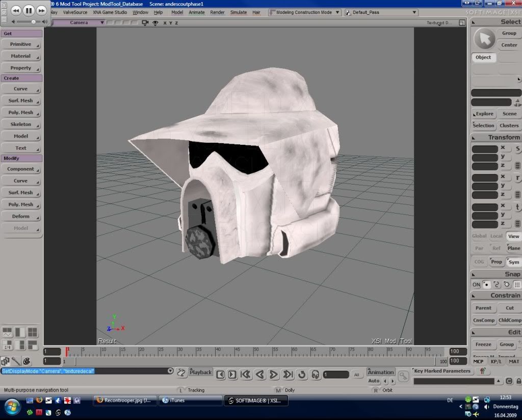Open Modeling Construction Mode dropdown
522x420 pixels.
click(x=304, y=12)
